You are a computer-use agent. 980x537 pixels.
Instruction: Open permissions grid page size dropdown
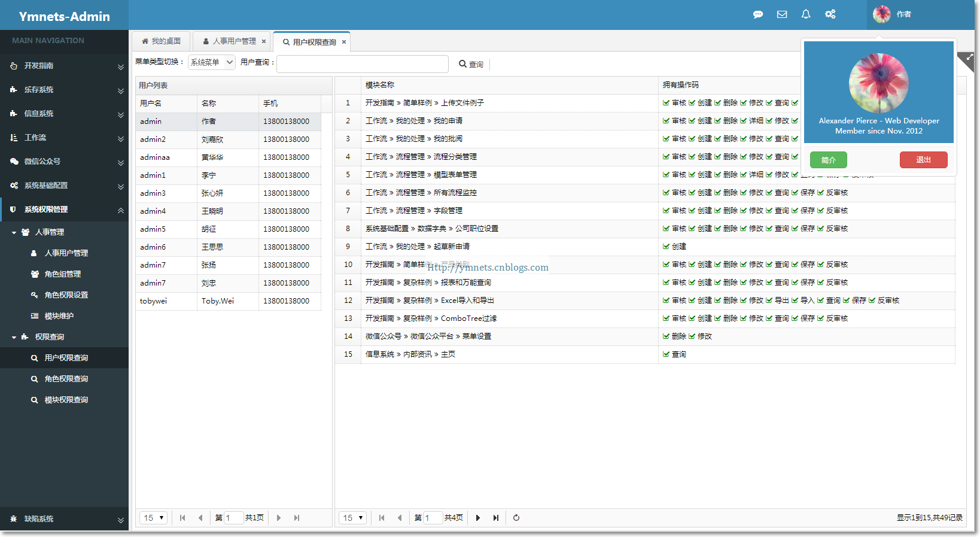click(352, 518)
